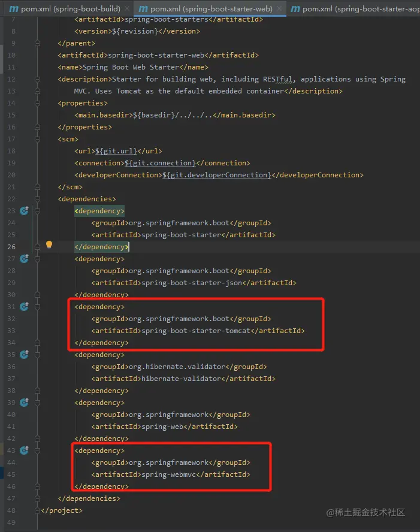
Task: Collapse the spring-boot-starter-json dependency at line 27
Action: 37,259
